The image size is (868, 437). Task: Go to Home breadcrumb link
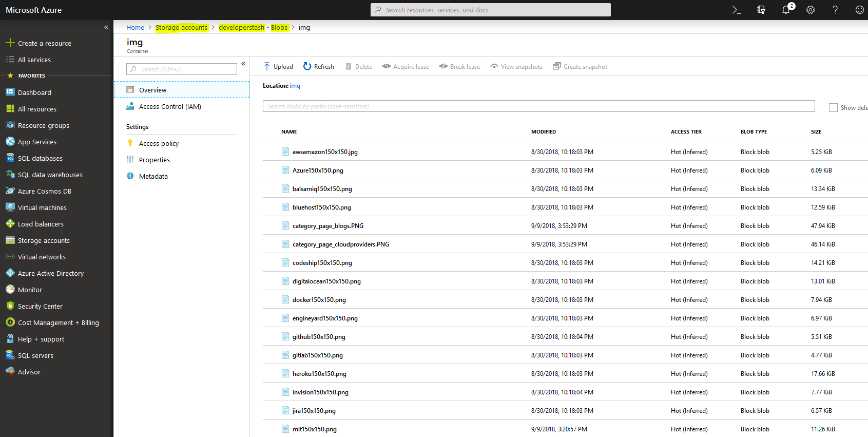[x=135, y=28]
